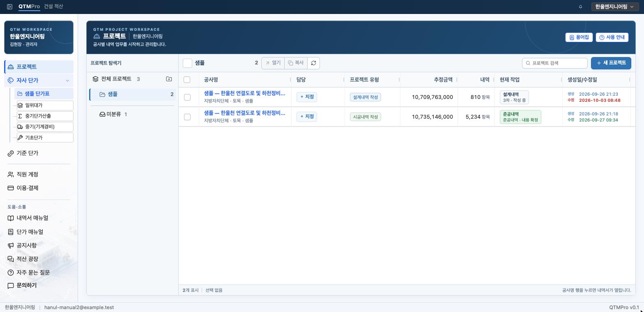
Task: Click the new folder add icon
Action: (169, 79)
